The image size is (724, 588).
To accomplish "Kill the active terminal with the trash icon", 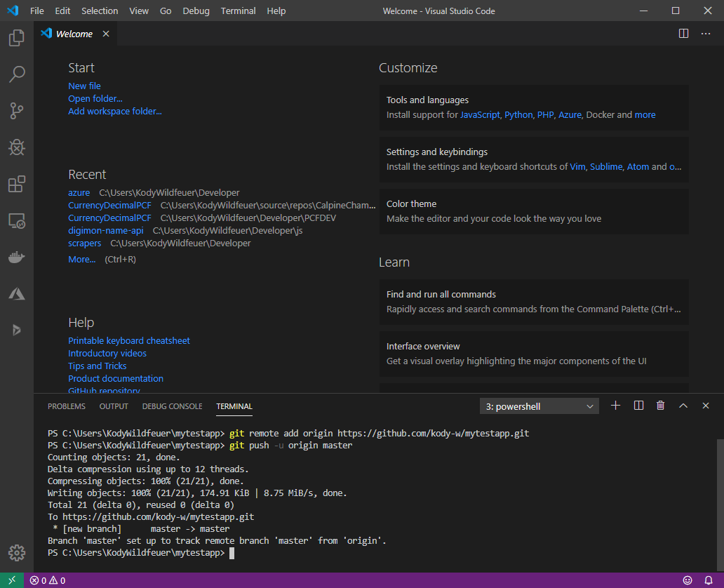I will pos(660,406).
